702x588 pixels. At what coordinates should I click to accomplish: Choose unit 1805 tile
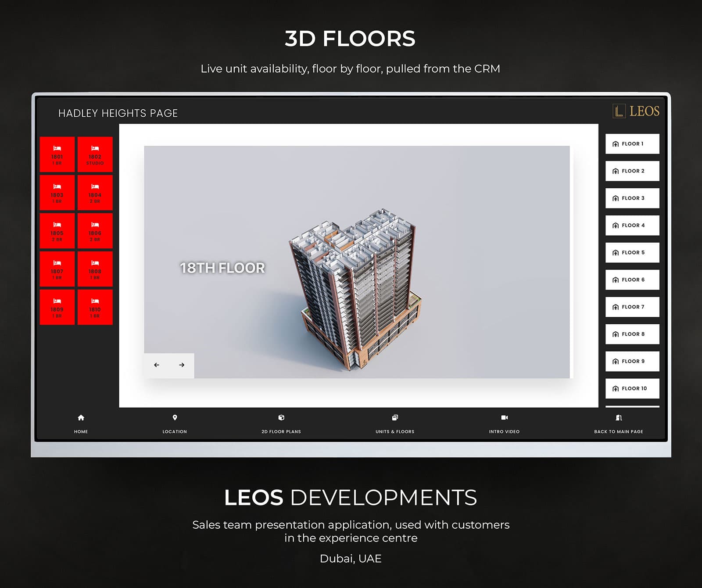point(57,230)
